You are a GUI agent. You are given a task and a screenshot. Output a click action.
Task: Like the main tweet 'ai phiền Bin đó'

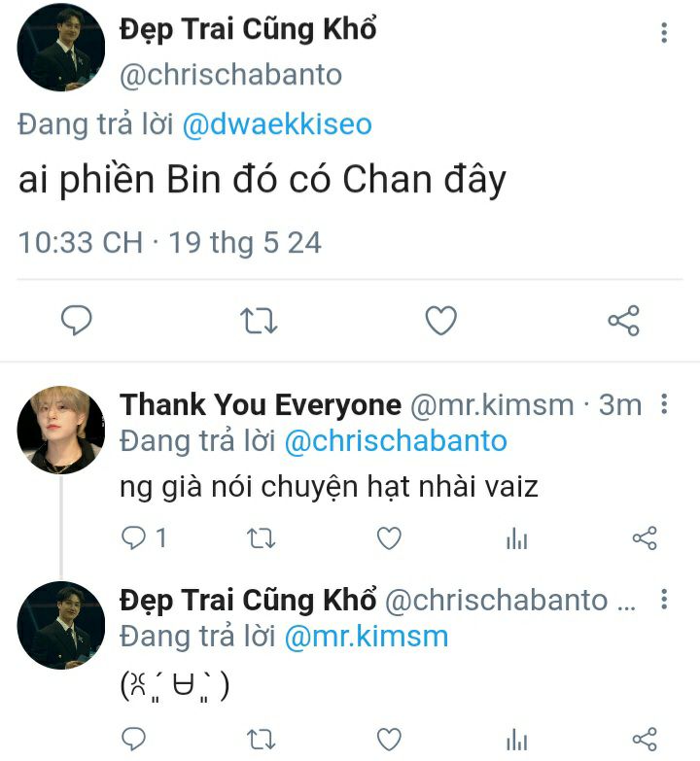pyautogui.click(x=441, y=321)
